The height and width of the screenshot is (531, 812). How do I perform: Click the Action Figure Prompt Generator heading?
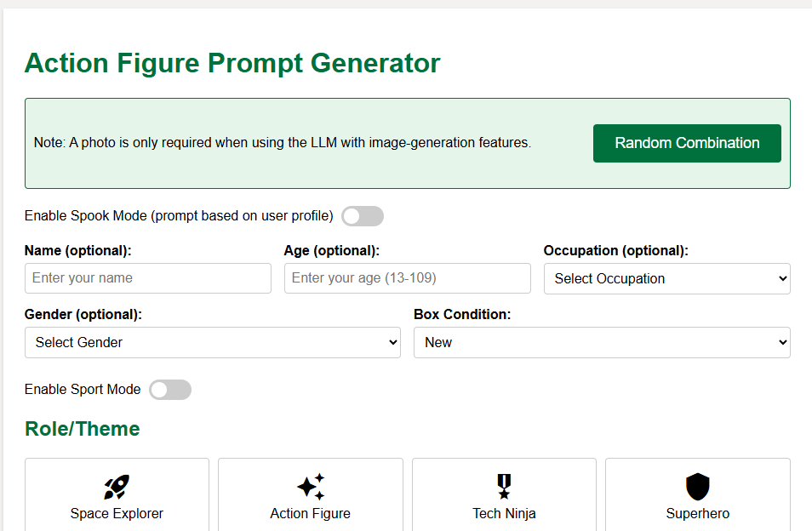tap(232, 63)
